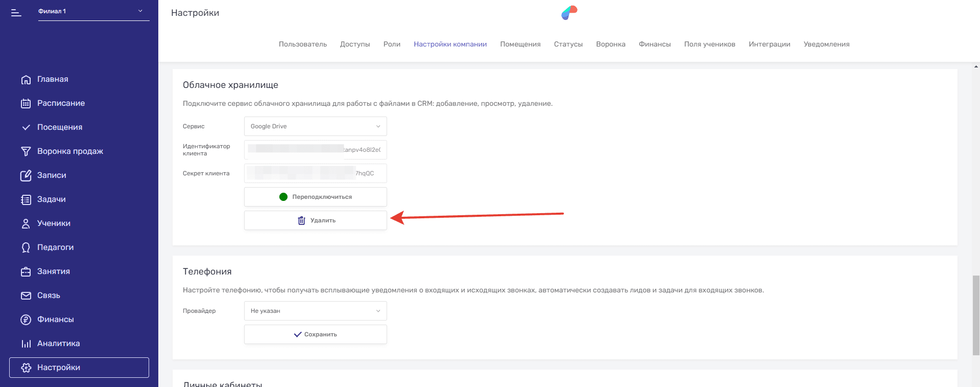The height and width of the screenshot is (387, 980).
Task: Click the Связь envelope icon
Action: pyautogui.click(x=26, y=296)
